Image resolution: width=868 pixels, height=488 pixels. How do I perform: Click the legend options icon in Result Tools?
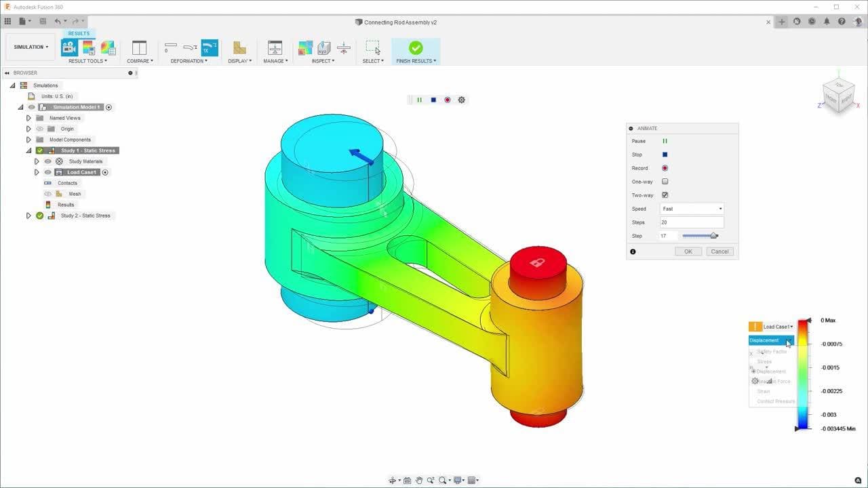88,47
